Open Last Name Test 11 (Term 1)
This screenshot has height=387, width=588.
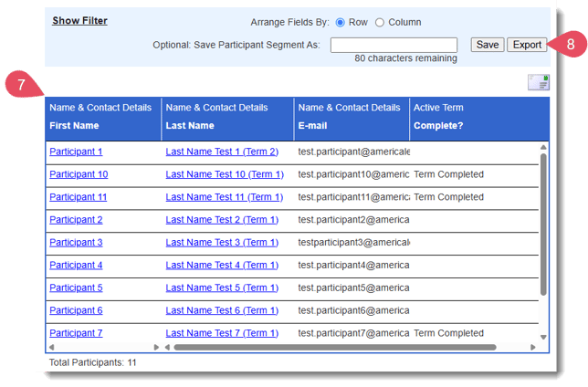pos(225,197)
